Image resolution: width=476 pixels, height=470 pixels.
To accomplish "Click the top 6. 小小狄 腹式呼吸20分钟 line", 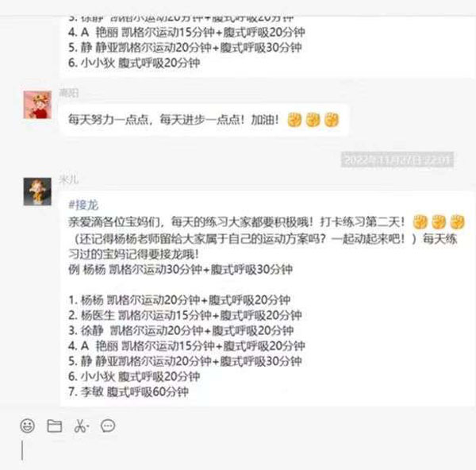I will [134, 63].
